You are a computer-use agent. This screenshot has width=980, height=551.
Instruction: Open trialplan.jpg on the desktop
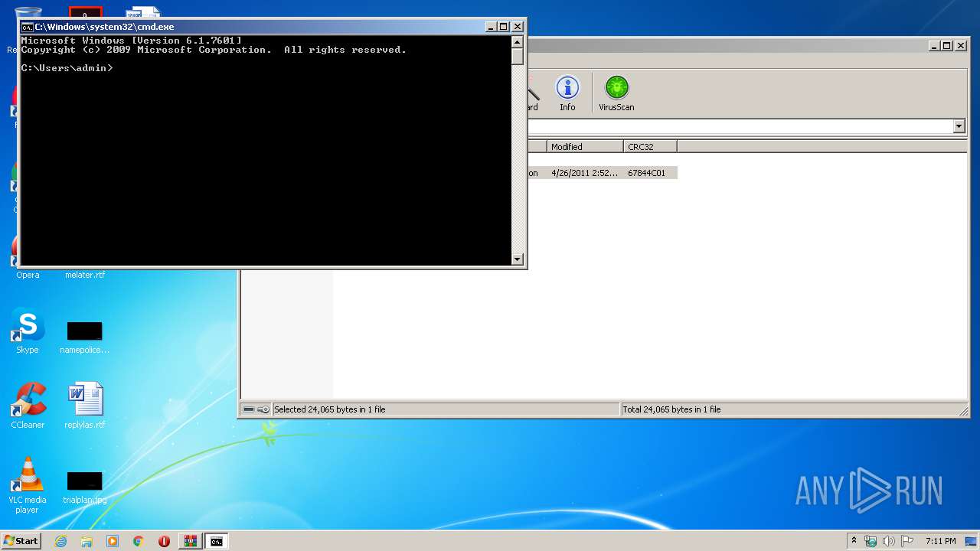point(85,487)
